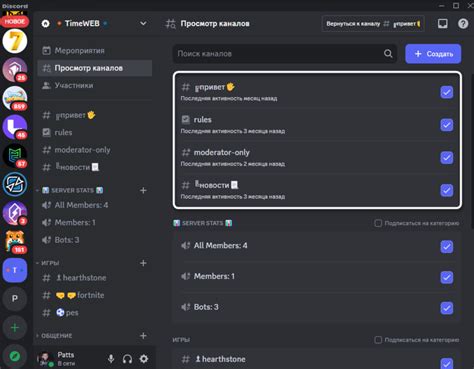Open rules row in channel browser
Image resolution: width=474 pixels, height=369 pixels.
(x=317, y=125)
